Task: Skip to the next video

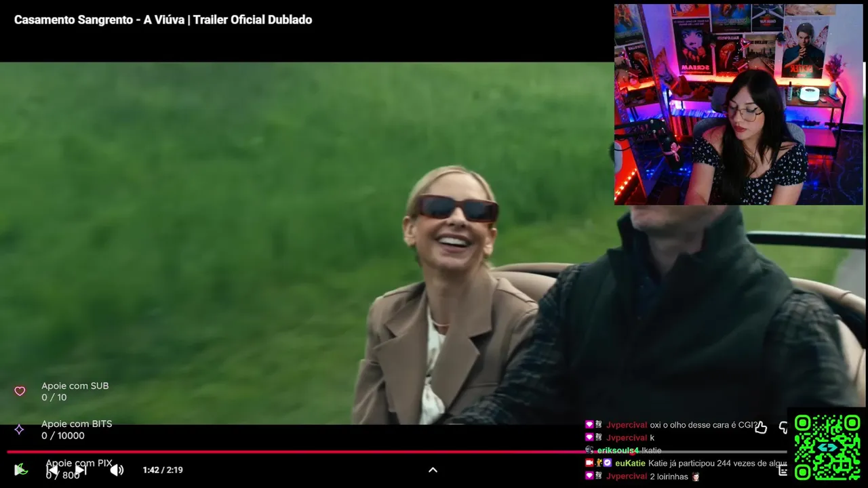Action: point(81,470)
